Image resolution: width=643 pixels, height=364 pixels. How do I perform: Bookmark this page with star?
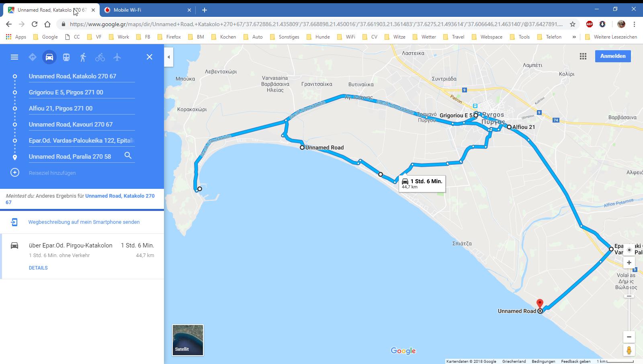click(x=573, y=24)
